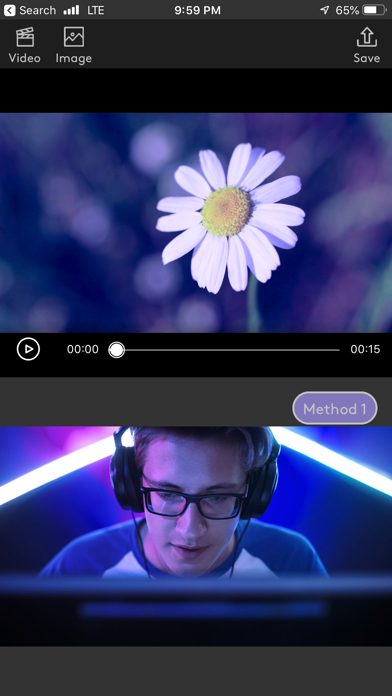
Task: Tap the Method 1 button
Action: [x=335, y=408]
